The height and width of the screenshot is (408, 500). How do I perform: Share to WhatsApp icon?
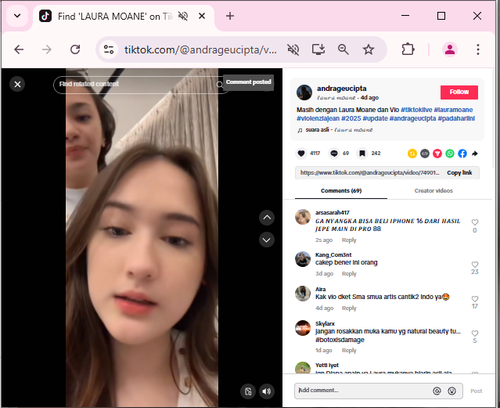[x=450, y=153]
